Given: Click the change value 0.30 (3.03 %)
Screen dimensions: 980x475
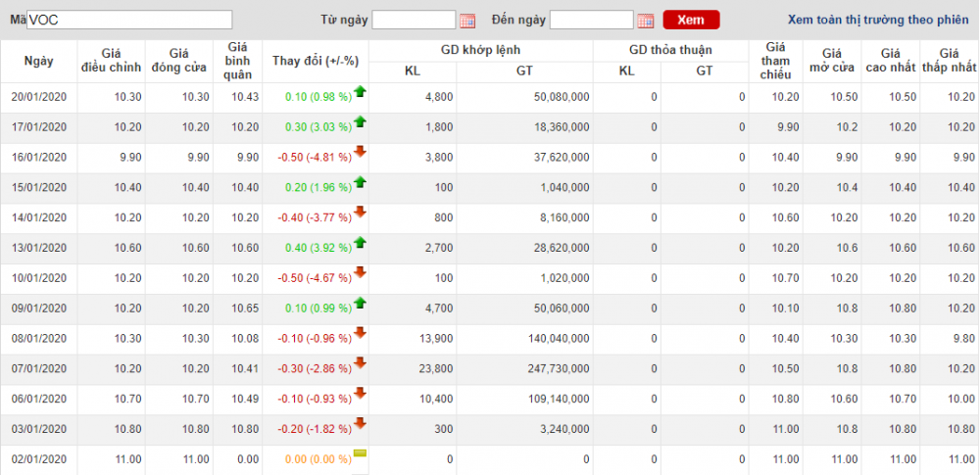Looking at the screenshot, I should coord(318,127).
